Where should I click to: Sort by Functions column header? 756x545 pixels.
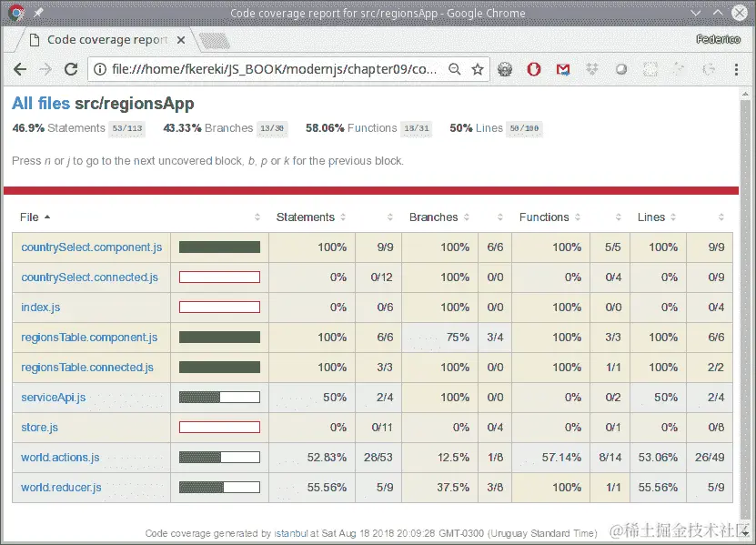(549, 217)
